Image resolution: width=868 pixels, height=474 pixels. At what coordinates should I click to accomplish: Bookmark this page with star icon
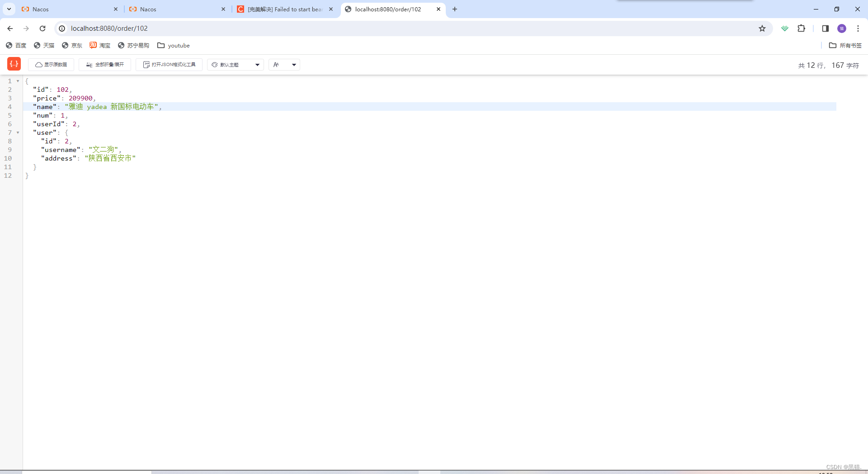762,28
